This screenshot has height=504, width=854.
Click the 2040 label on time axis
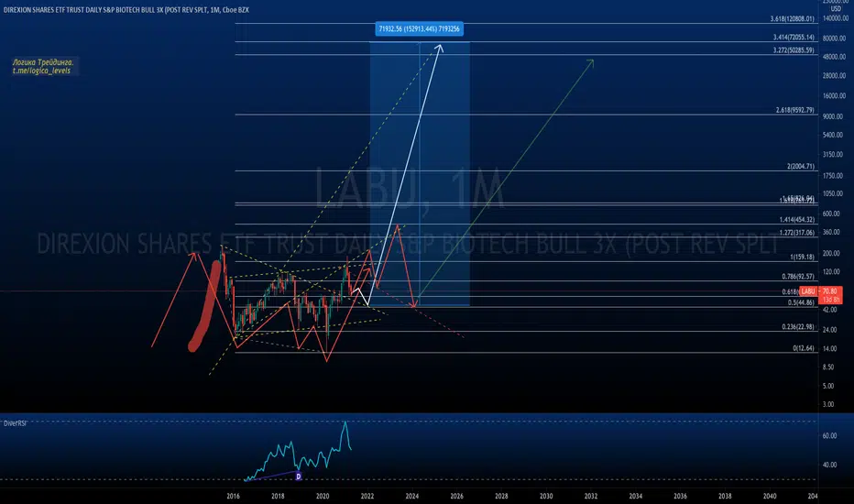click(769, 497)
